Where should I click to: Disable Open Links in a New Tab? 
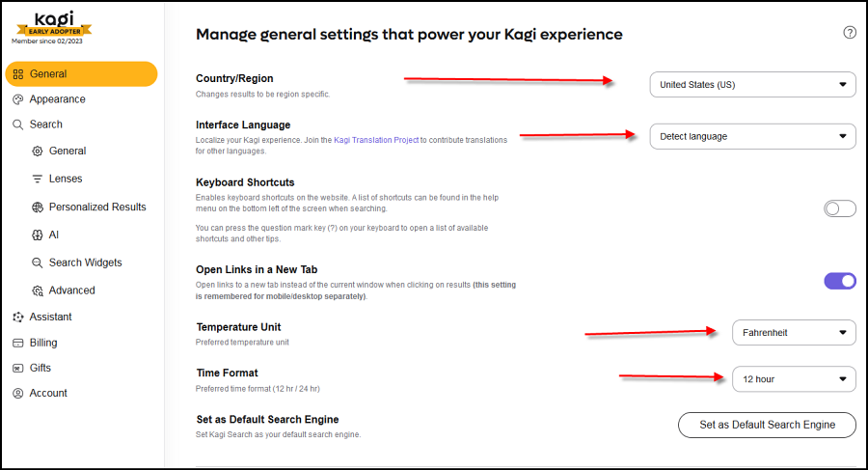click(x=839, y=281)
